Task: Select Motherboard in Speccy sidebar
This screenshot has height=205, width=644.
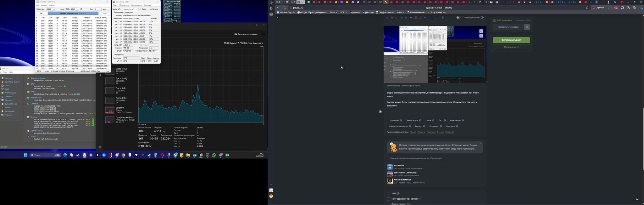Action: 10,93
